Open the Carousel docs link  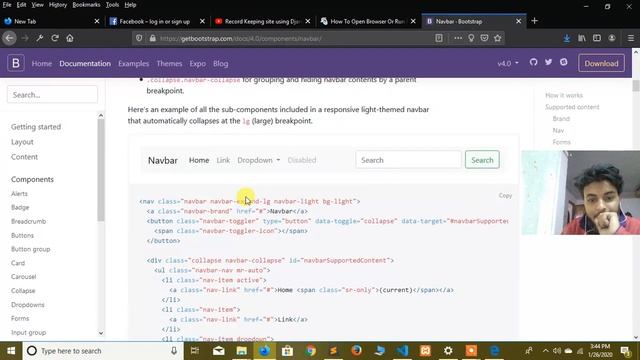23,277
